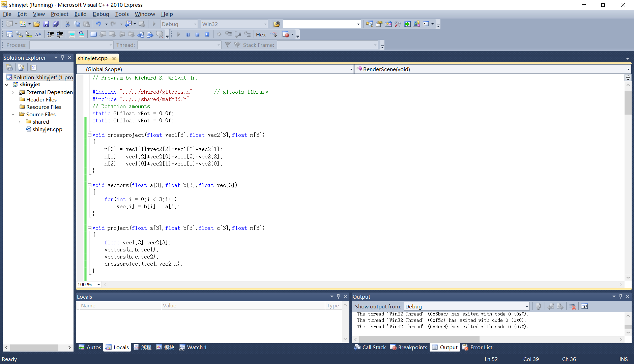Screen dimensions: 634x364
Task: Open the Project menu
Action: point(59,14)
